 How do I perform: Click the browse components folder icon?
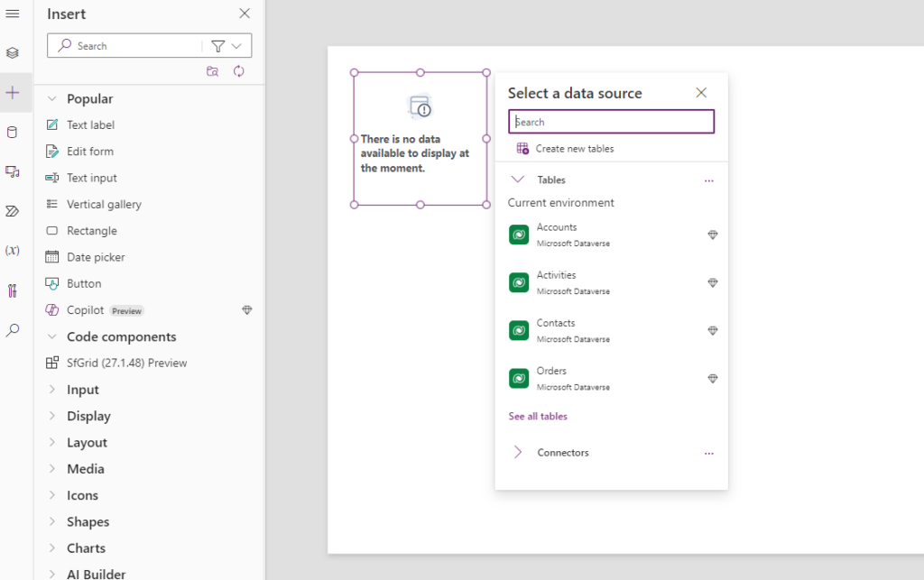[x=212, y=70]
